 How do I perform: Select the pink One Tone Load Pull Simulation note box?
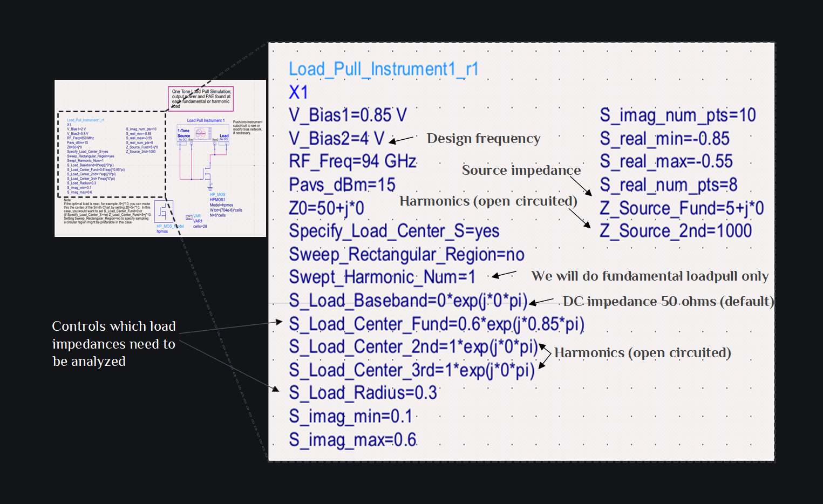click(201, 99)
